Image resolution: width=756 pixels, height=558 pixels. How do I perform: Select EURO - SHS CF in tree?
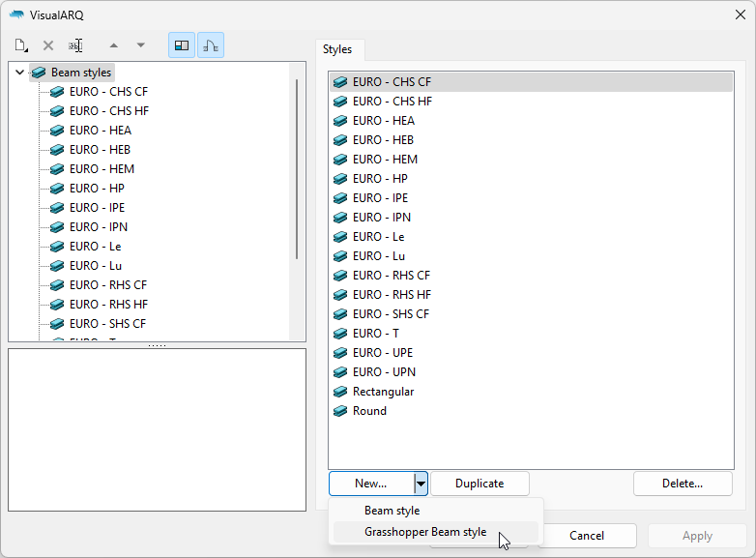click(x=107, y=324)
